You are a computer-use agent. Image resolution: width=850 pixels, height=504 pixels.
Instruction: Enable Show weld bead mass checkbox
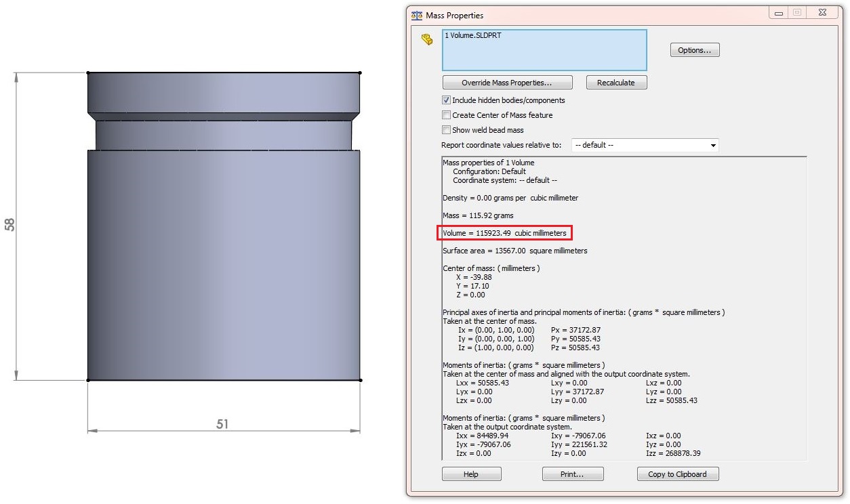point(446,130)
